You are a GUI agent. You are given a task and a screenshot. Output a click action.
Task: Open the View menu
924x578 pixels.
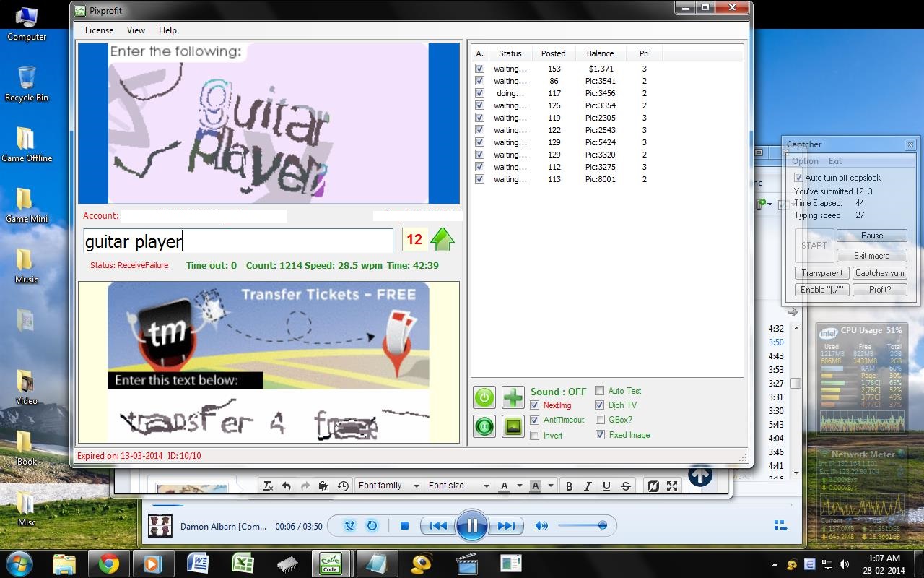pyautogui.click(x=136, y=30)
